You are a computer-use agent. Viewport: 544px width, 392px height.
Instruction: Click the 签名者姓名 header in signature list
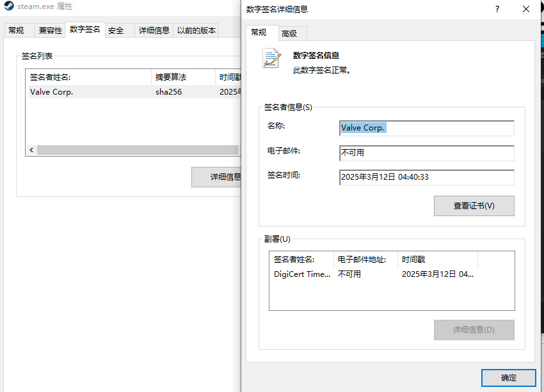point(90,77)
